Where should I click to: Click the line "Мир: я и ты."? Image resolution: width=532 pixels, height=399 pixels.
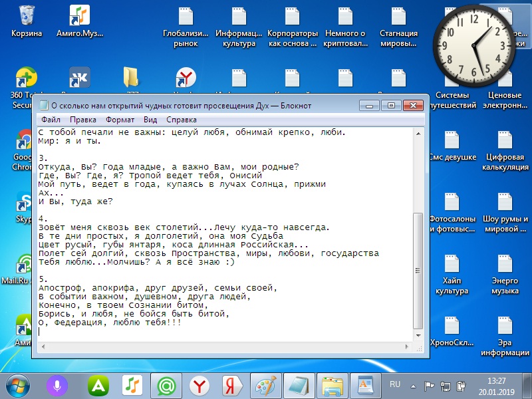point(70,141)
